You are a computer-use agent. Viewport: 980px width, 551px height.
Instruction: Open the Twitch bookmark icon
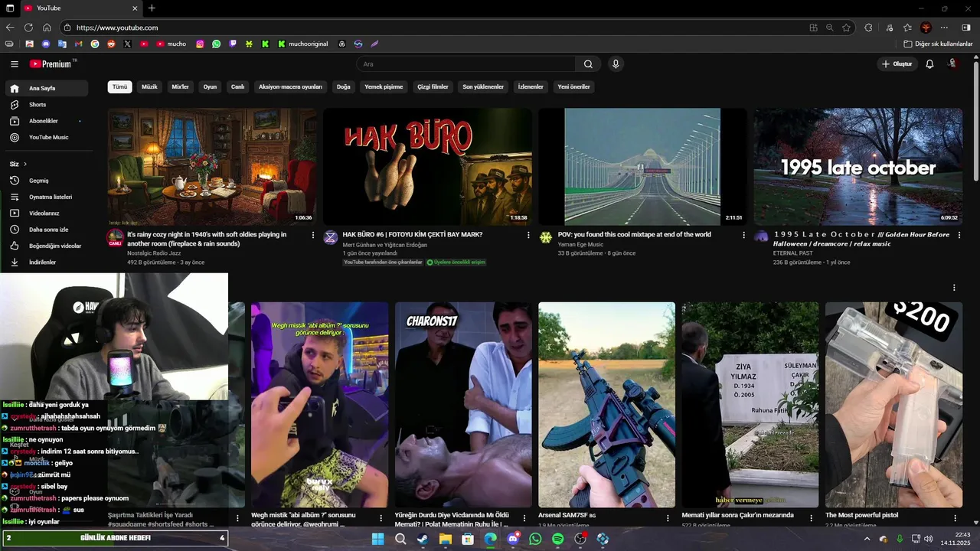coord(233,44)
